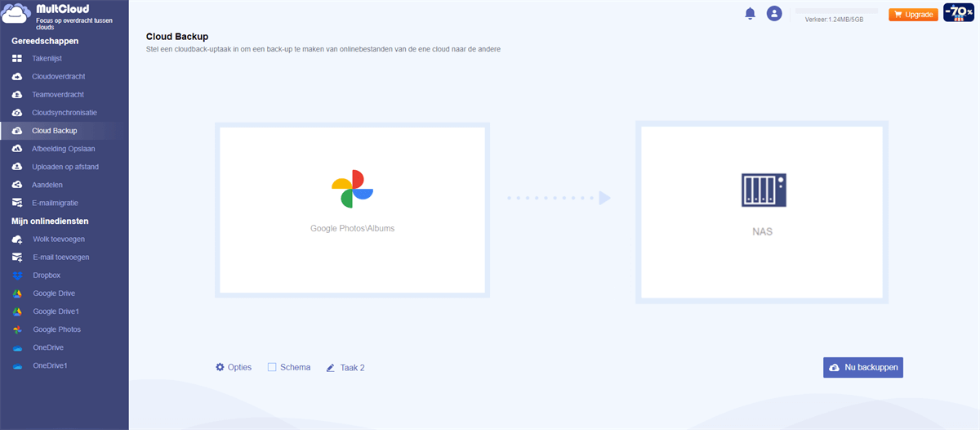Screen dimensions: 980x430
Task: Click the Aandelen share icon
Action: (17, 185)
